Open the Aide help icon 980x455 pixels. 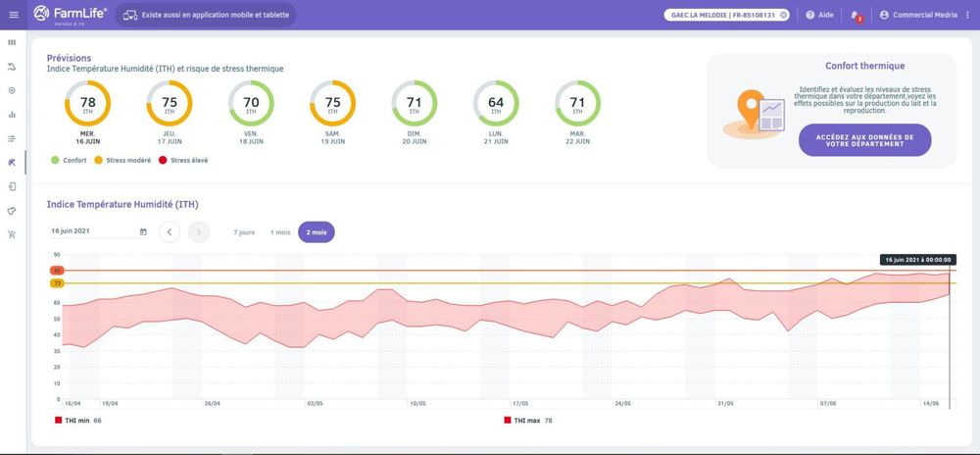(x=818, y=15)
